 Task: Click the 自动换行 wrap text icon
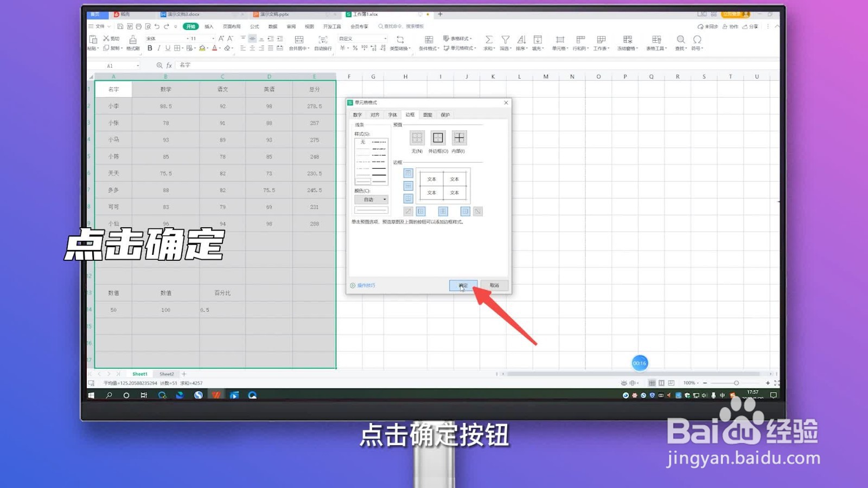[x=323, y=43]
